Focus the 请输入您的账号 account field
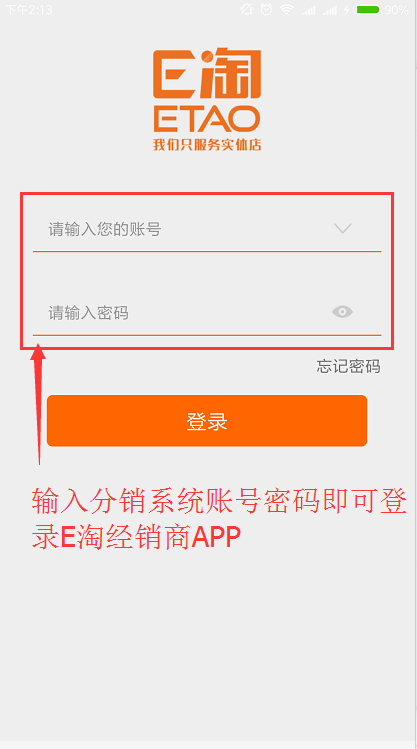Image resolution: width=417 pixels, height=749 pixels. point(207,230)
